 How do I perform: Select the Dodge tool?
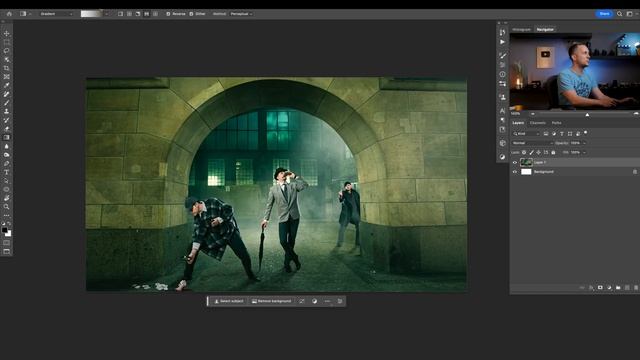click(7, 155)
